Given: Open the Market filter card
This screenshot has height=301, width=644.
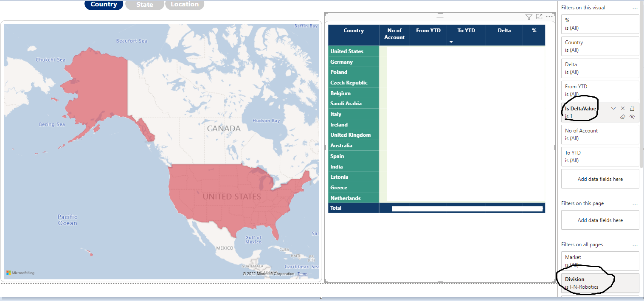Looking at the screenshot, I should (600, 261).
